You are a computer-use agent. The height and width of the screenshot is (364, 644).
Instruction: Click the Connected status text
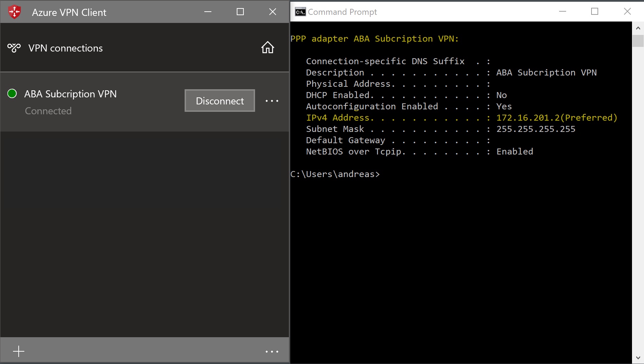coord(48,110)
